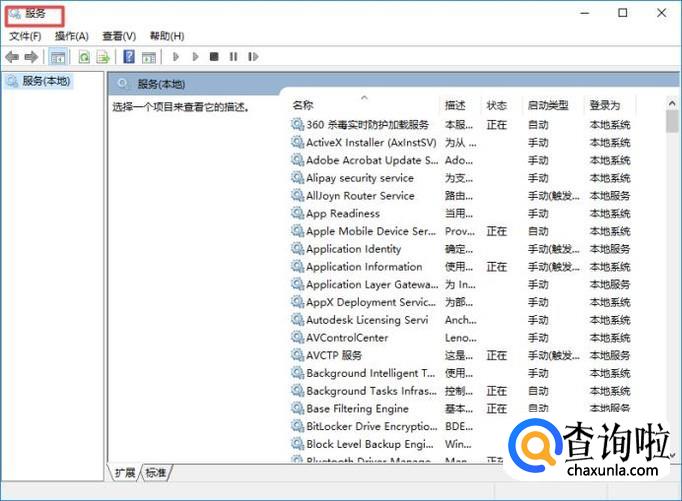Select Application Layer Gateway service
The image size is (682, 501).
coord(461,285)
